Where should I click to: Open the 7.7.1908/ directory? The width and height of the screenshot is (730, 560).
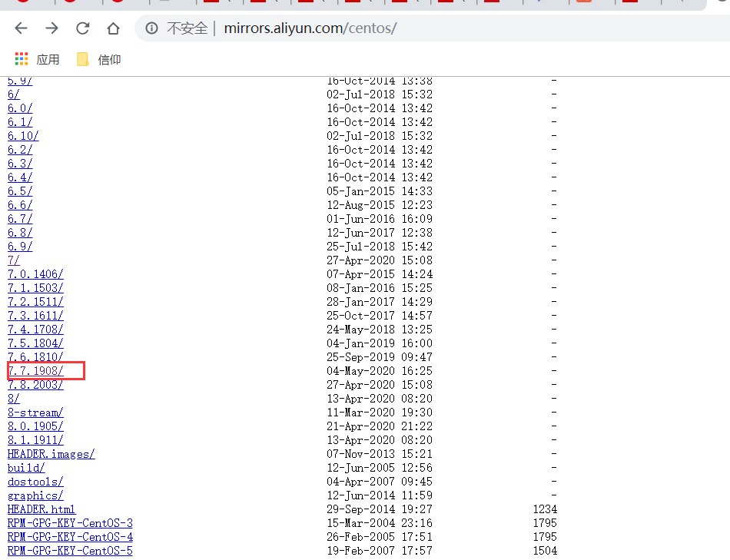click(36, 371)
